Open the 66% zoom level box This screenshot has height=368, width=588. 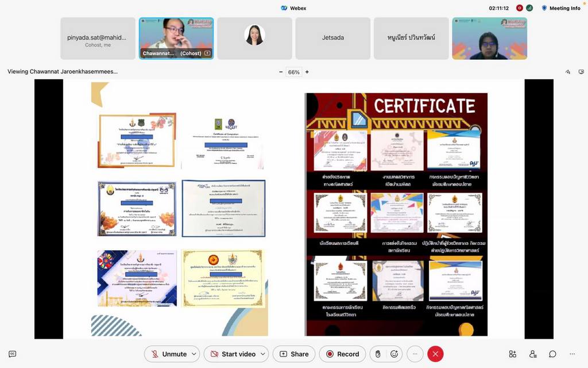point(294,72)
